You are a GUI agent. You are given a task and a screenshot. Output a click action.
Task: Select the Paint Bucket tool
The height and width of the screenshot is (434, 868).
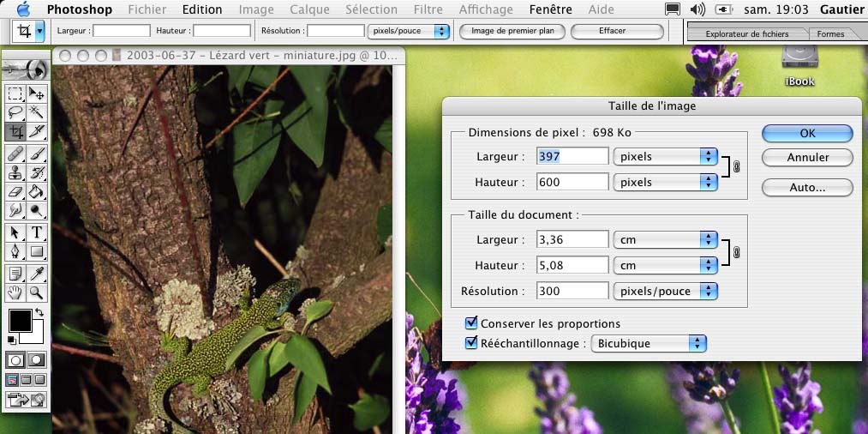pyautogui.click(x=37, y=191)
